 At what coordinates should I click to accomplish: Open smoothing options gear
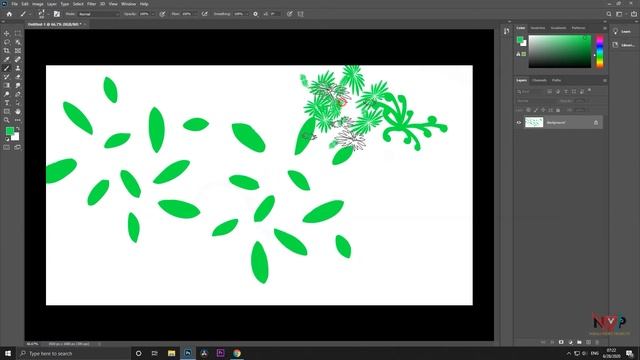256,14
